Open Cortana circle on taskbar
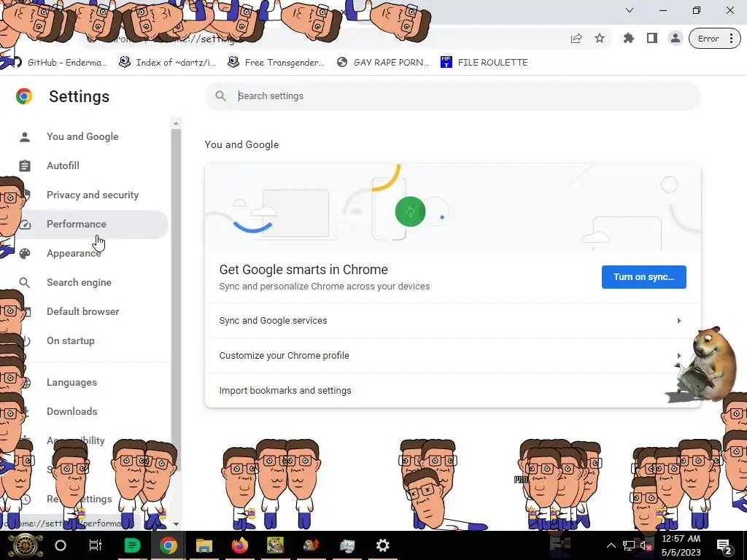 (61, 545)
